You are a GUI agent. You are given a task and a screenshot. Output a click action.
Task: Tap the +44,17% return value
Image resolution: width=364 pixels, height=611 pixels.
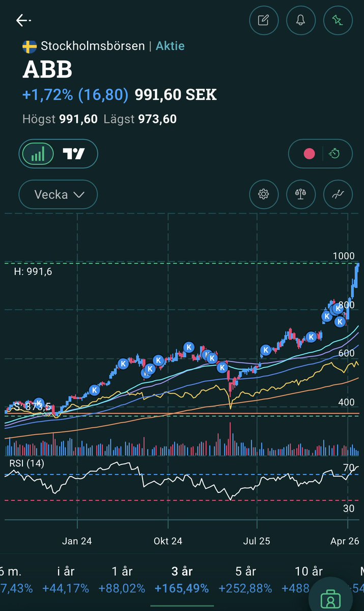(66, 589)
